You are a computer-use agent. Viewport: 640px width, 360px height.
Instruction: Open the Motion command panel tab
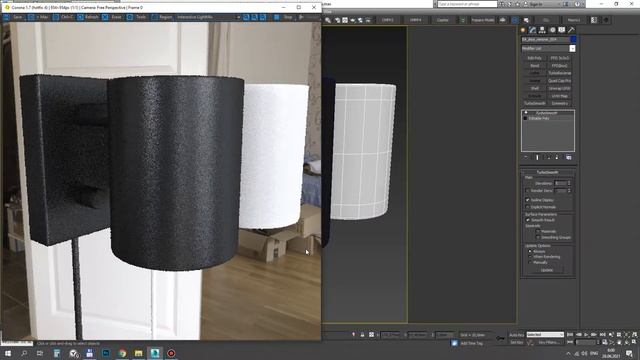pyautogui.click(x=552, y=30)
